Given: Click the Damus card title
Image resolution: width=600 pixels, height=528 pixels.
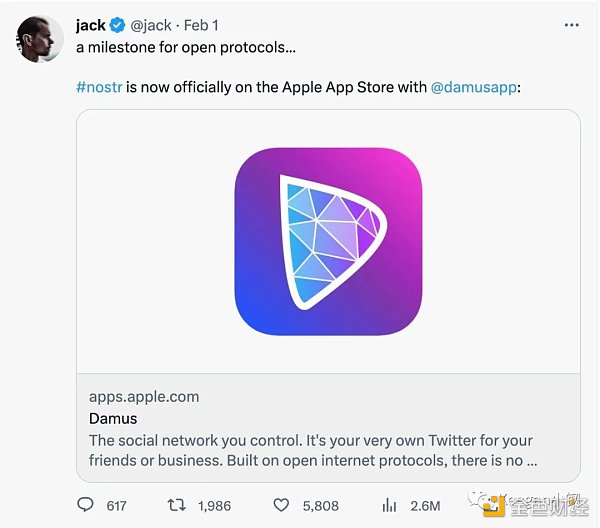Looking at the screenshot, I should pyautogui.click(x=113, y=418).
